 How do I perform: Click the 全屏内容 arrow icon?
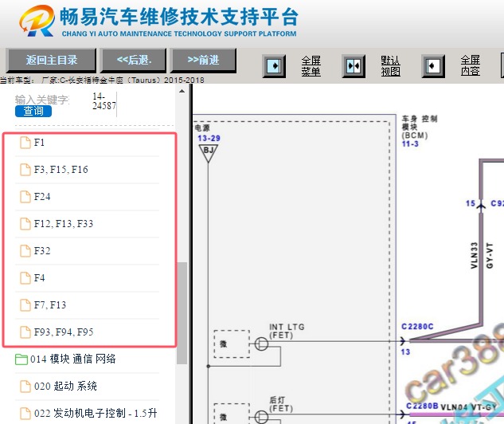[433, 66]
